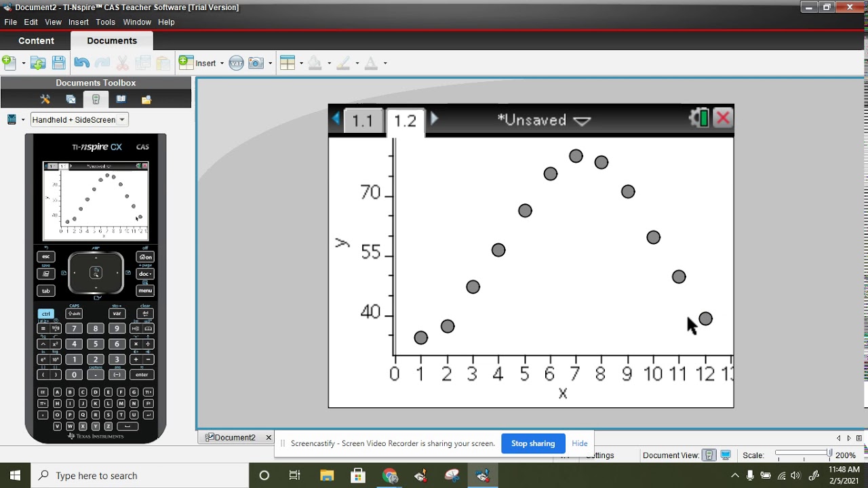Expand the Handheld + SideScreen dropdown
Viewport: 868px width, 488px height.
[x=122, y=120]
